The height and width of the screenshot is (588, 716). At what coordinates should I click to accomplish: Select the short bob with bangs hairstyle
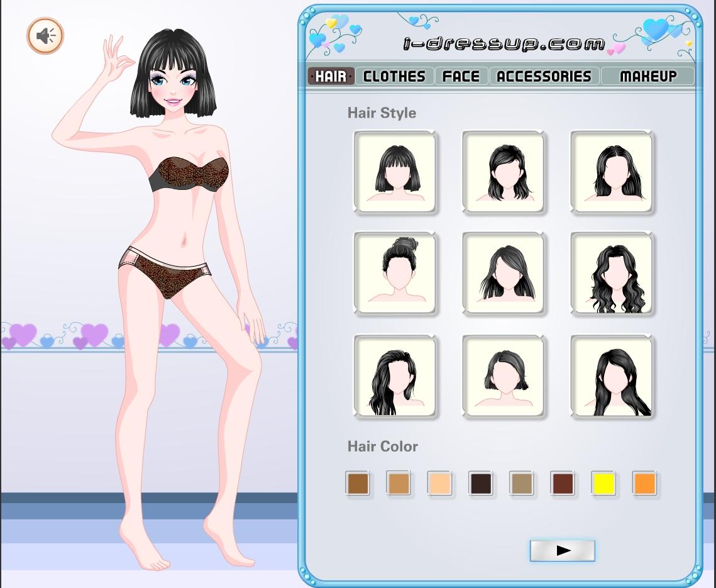pos(395,172)
